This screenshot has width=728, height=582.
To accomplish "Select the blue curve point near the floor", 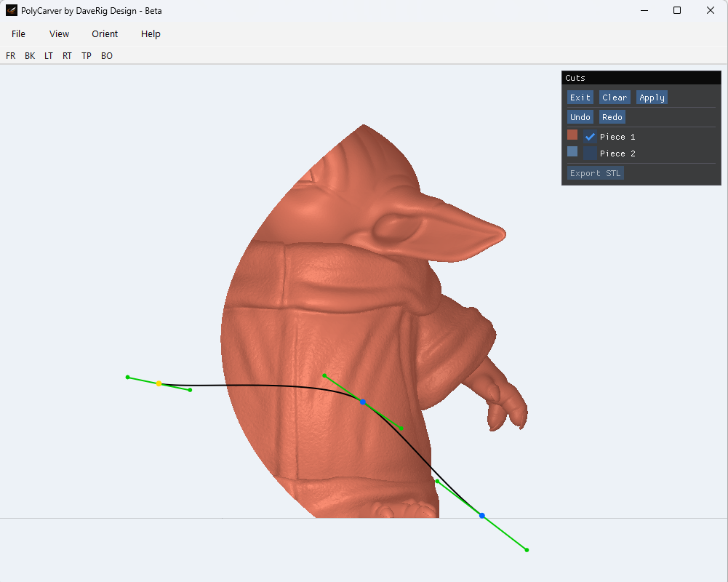I will [482, 516].
